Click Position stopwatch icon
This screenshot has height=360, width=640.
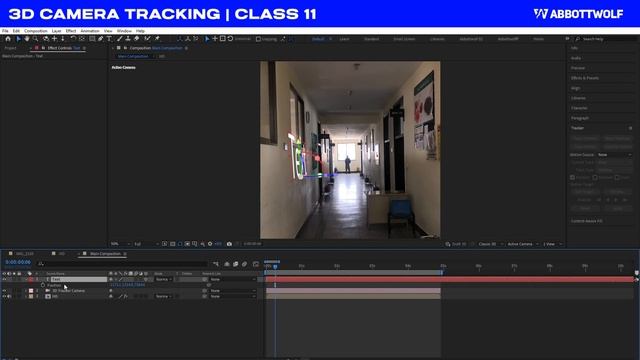click(x=43, y=285)
